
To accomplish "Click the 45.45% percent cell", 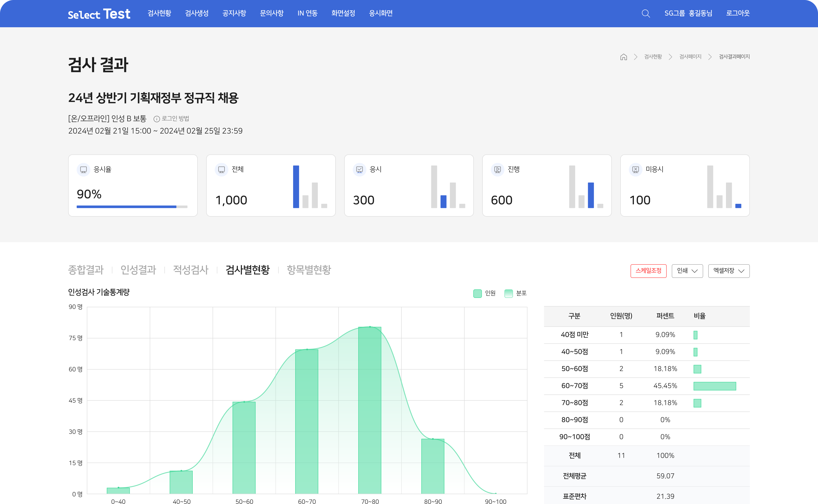I will [665, 386].
